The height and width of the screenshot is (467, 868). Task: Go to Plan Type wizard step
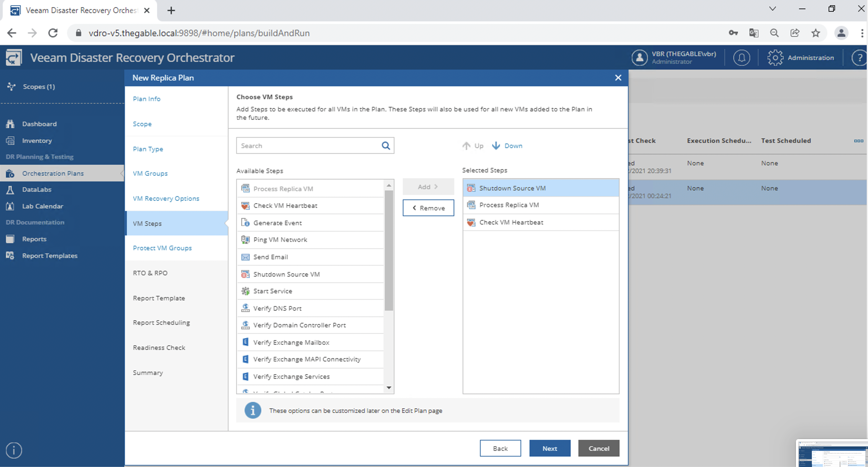(x=148, y=149)
